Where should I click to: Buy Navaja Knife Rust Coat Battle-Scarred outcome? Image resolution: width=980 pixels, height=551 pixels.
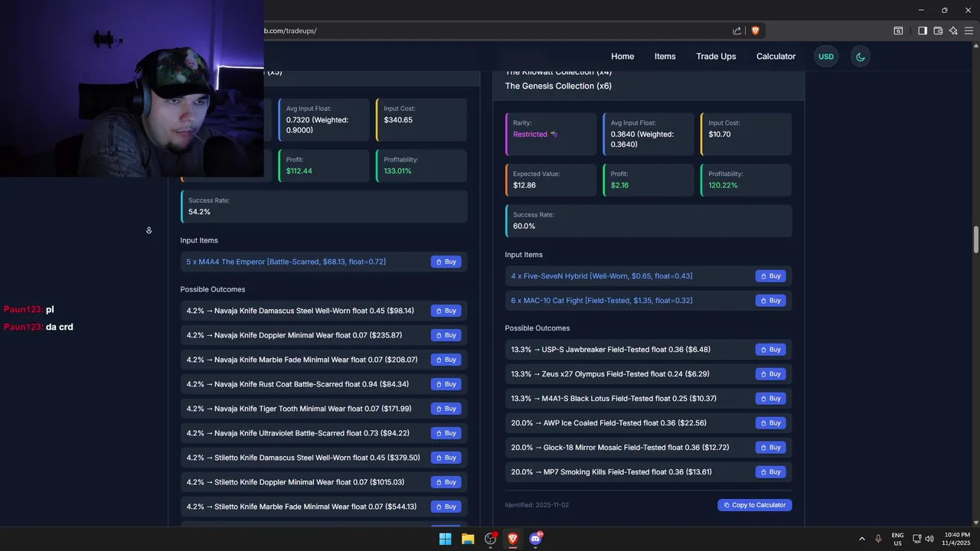tap(446, 384)
